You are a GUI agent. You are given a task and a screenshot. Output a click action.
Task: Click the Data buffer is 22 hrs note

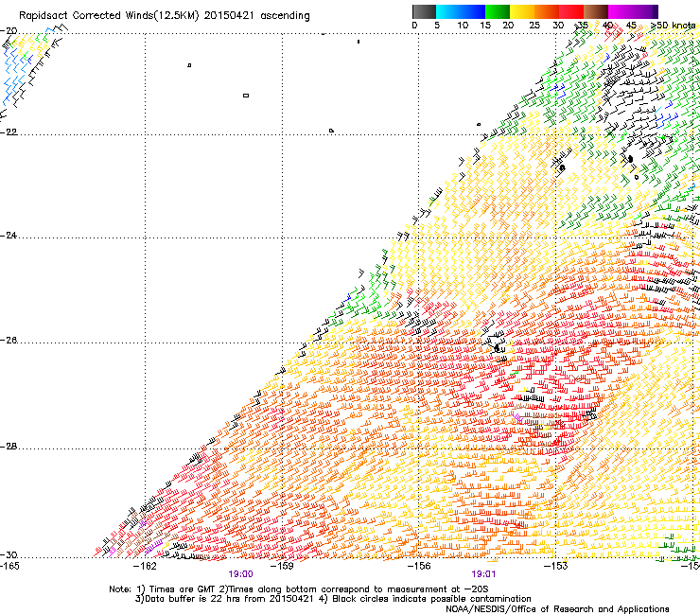(x=224, y=599)
